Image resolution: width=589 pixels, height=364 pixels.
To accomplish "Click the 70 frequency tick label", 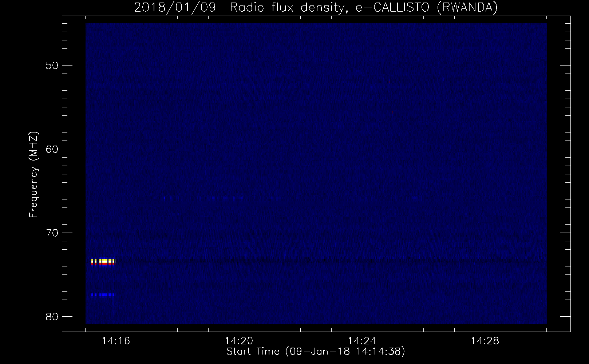I will pyautogui.click(x=52, y=233).
